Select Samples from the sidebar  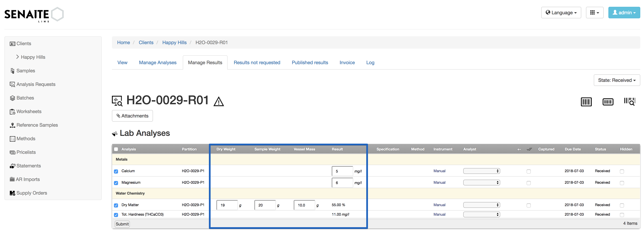(25, 71)
